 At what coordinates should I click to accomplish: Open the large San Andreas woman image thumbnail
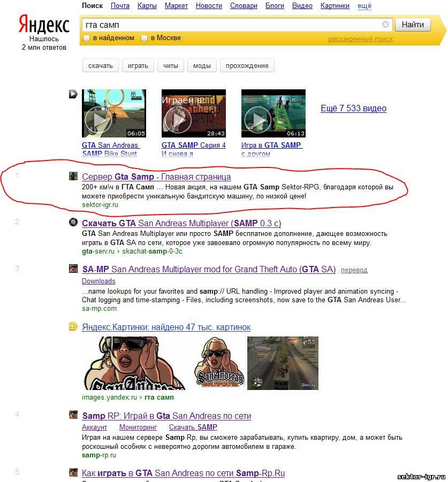(x=134, y=363)
